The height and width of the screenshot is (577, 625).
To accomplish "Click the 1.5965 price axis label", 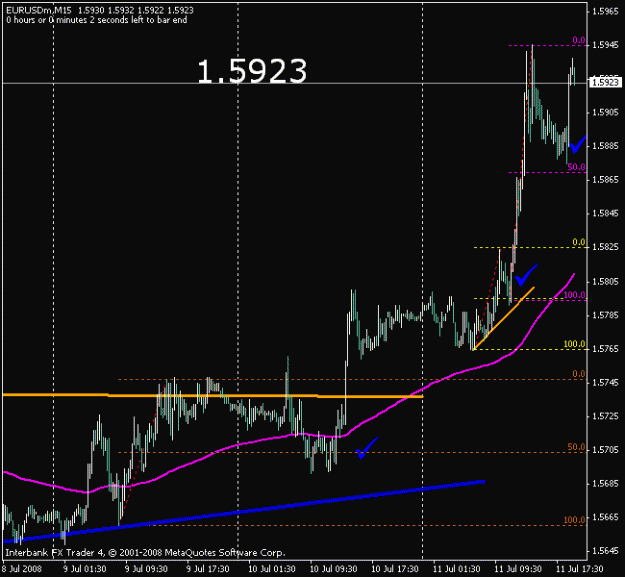I will click(x=605, y=11).
